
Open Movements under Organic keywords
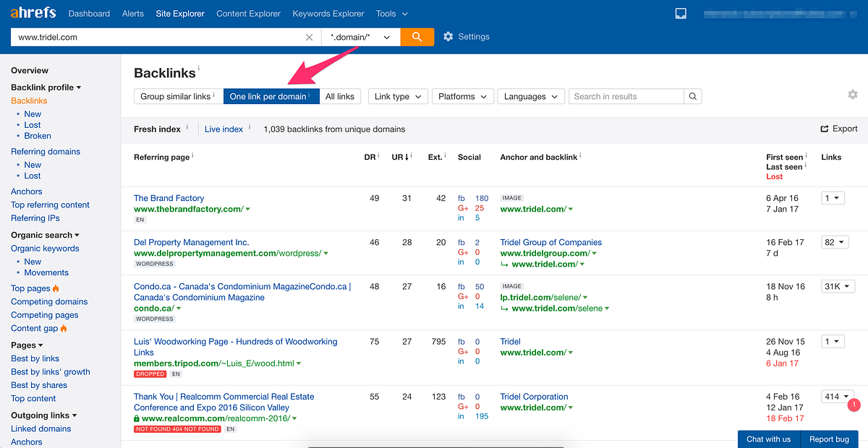tap(46, 272)
